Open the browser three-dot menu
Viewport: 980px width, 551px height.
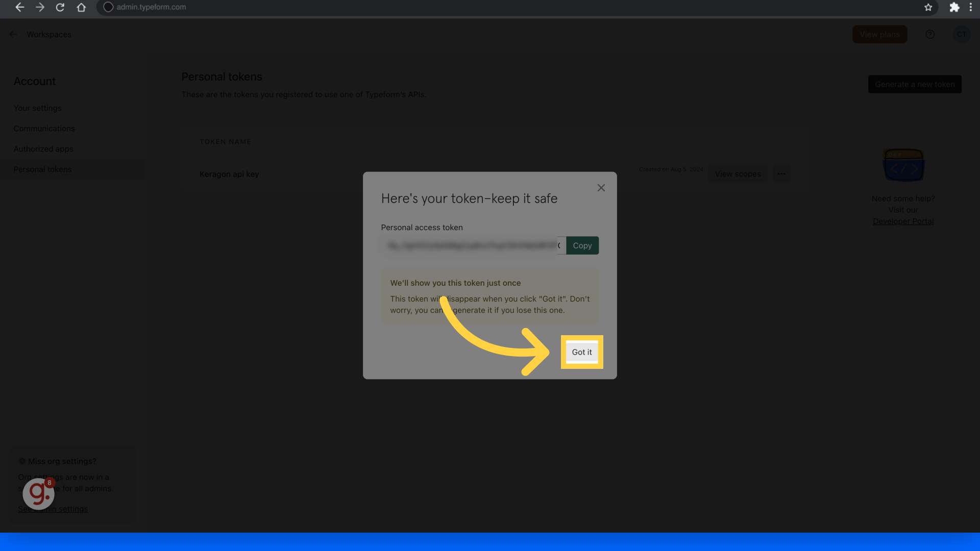click(971, 7)
